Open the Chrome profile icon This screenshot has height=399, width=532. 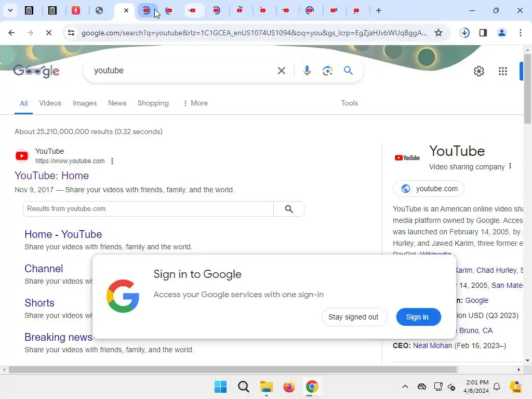point(501,33)
